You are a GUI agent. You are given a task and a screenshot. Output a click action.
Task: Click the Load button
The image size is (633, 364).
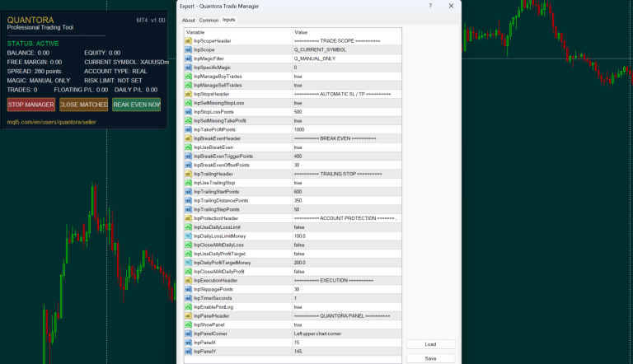pyautogui.click(x=430, y=344)
